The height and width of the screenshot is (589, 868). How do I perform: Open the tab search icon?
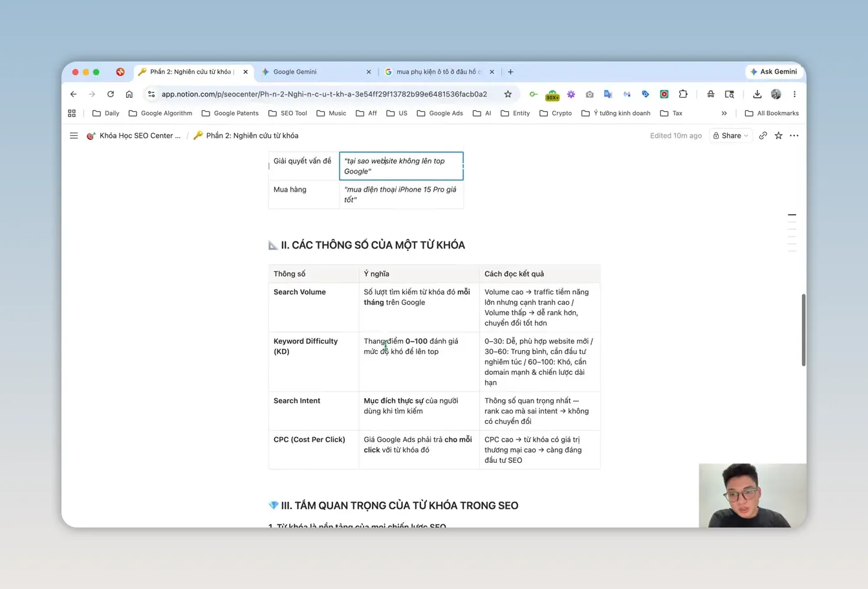pyautogui.click(x=730, y=94)
